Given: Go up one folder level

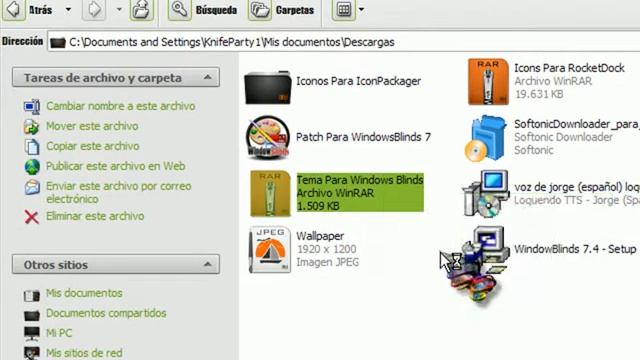Looking at the screenshot, I should pyautogui.click(x=142, y=9).
